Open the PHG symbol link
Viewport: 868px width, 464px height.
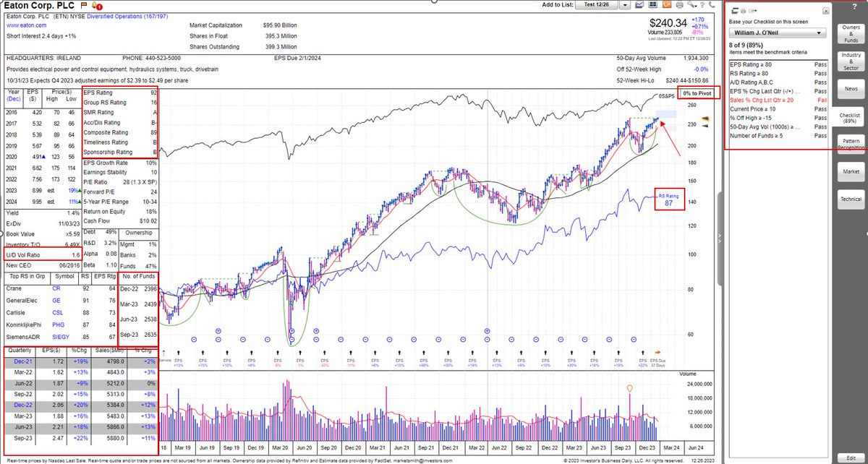(60, 325)
